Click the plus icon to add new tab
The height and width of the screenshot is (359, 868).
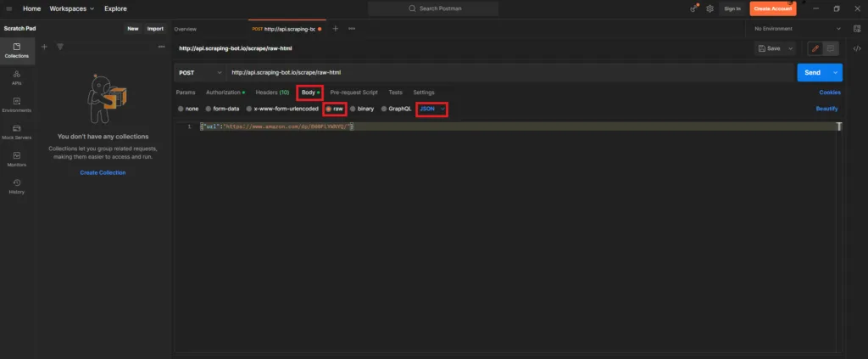[335, 28]
